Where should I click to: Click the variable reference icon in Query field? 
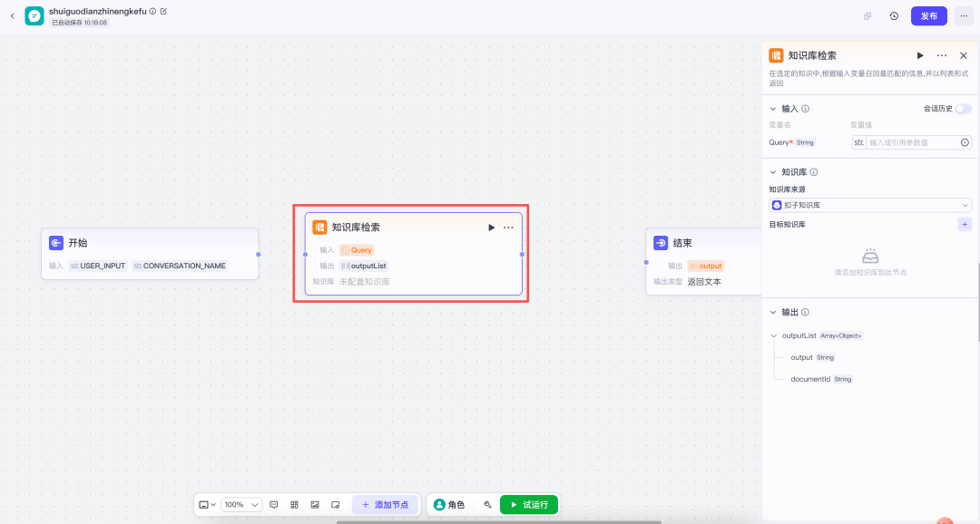coord(965,142)
